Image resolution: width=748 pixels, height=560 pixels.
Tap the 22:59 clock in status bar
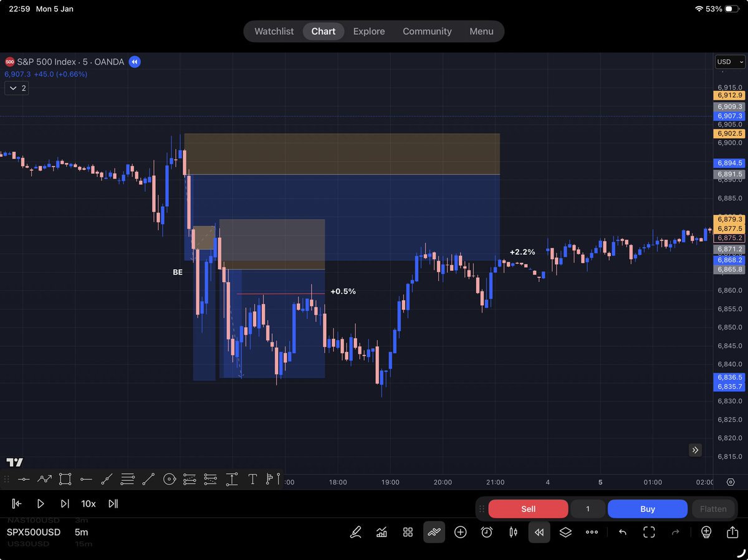(x=19, y=9)
